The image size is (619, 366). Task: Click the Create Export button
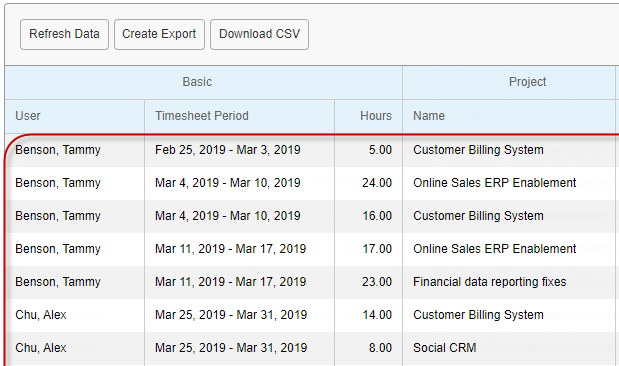click(x=159, y=34)
